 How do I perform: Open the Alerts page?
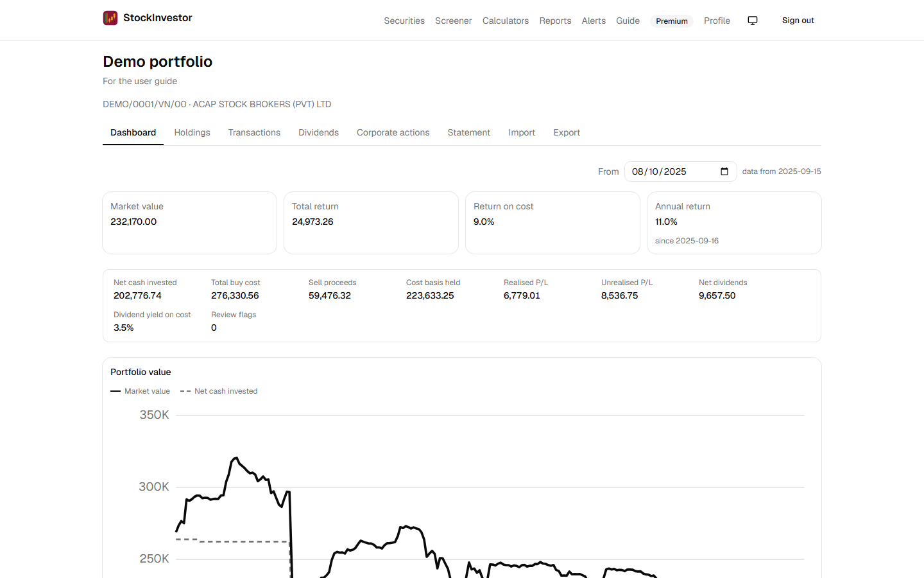594,21
